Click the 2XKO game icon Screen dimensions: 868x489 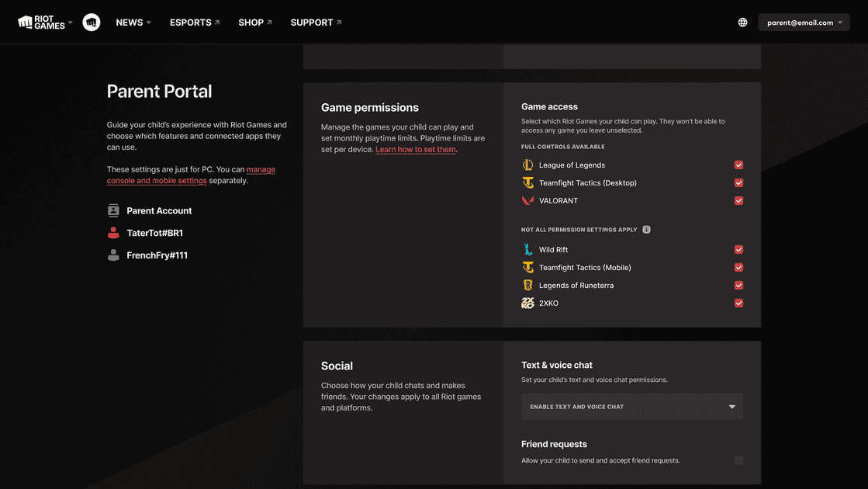click(x=527, y=303)
